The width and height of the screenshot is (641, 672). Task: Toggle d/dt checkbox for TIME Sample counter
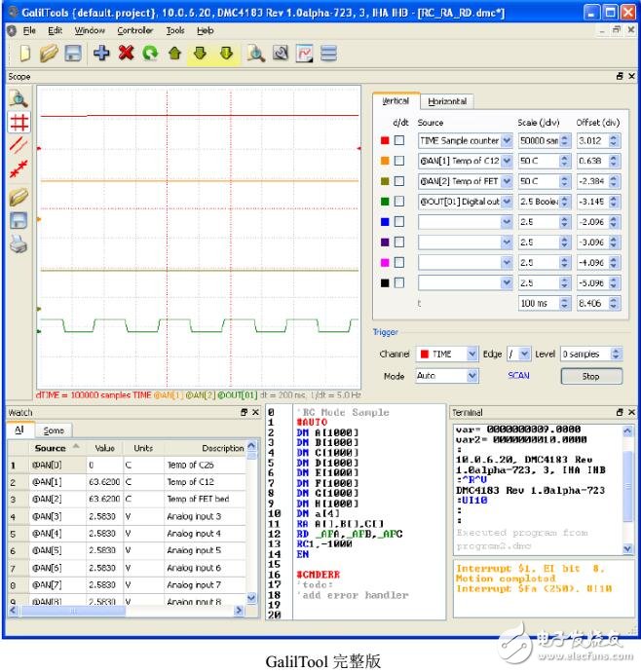pos(399,140)
